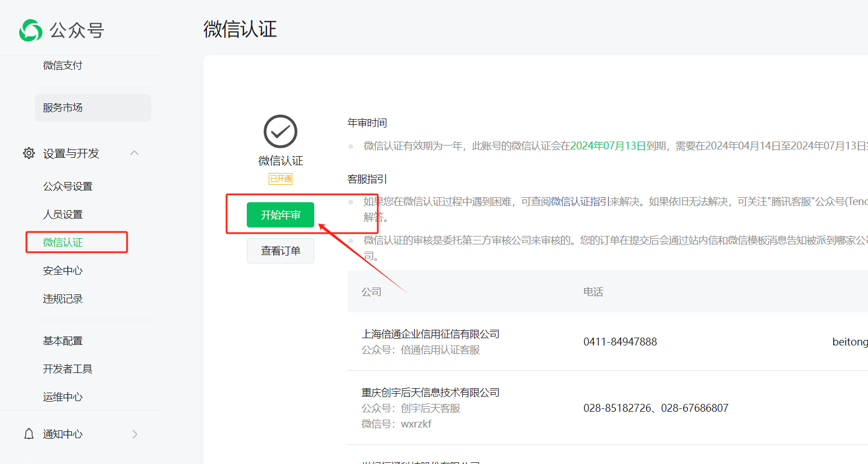Click the 微信认证 page title
Image resolution: width=868 pixels, height=464 pixels.
click(x=240, y=29)
